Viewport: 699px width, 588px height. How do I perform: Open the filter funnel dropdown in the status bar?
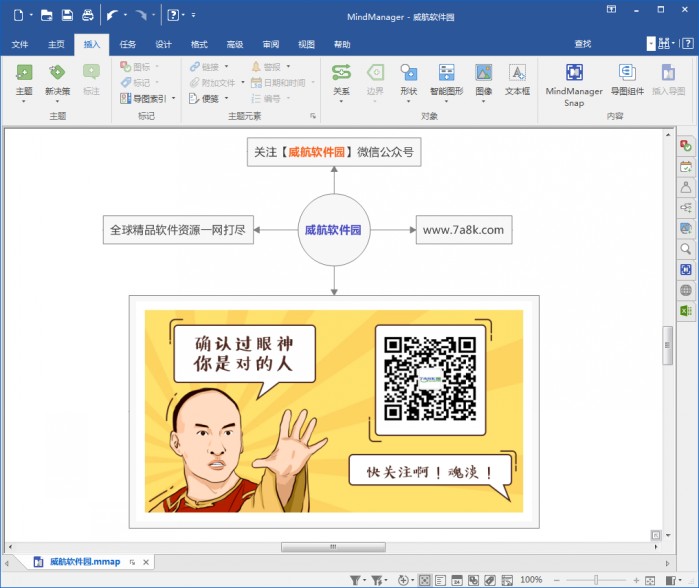(365, 580)
